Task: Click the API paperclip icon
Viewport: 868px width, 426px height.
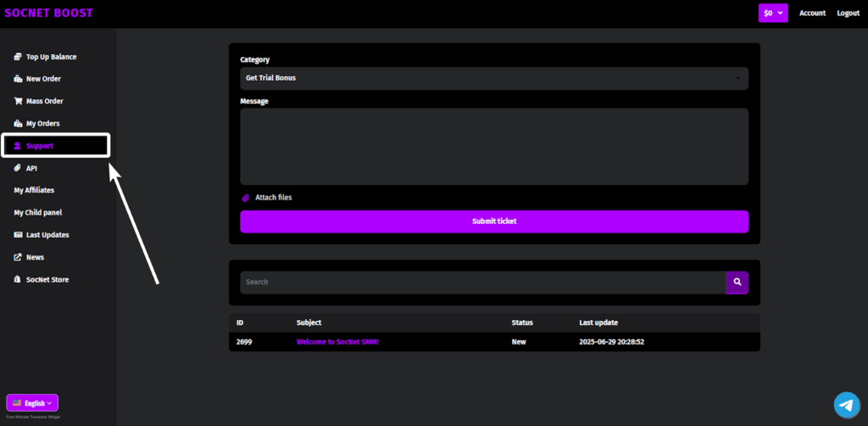Action: (x=18, y=168)
